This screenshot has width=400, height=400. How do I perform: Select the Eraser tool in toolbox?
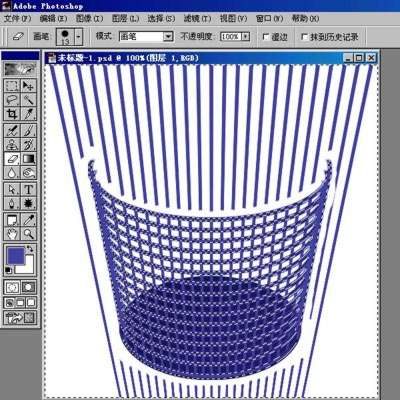click(12, 159)
